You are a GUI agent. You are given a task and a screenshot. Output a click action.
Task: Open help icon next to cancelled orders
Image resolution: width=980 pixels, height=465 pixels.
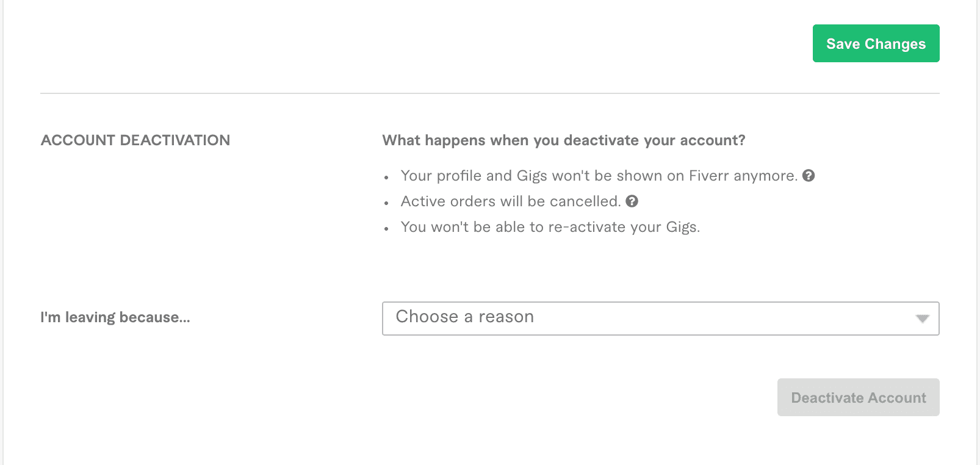point(632,201)
